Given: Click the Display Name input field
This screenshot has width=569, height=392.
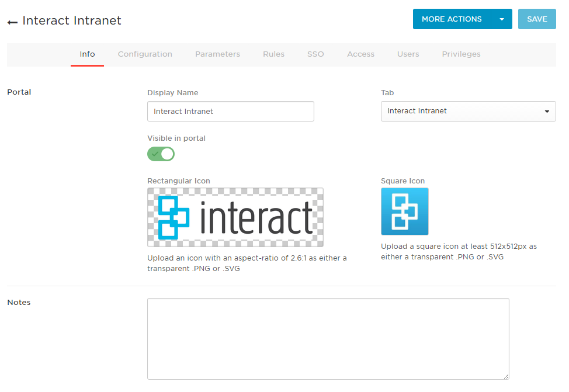Looking at the screenshot, I should coord(231,112).
